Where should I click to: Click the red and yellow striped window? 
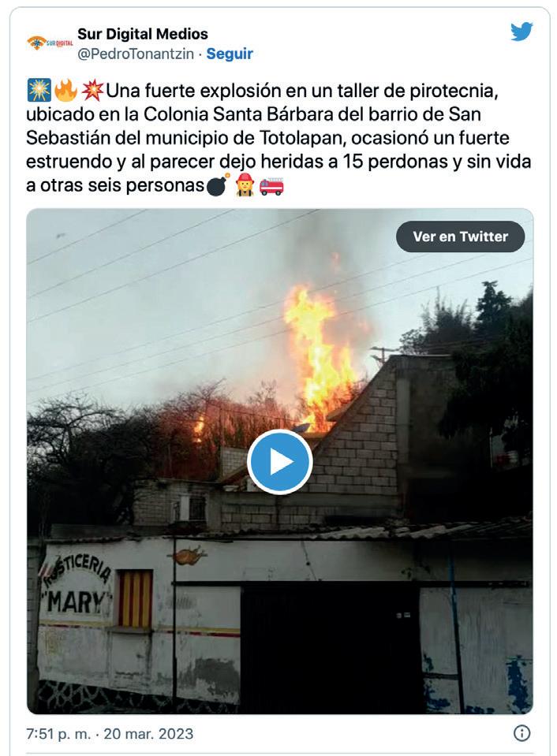coord(135,599)
